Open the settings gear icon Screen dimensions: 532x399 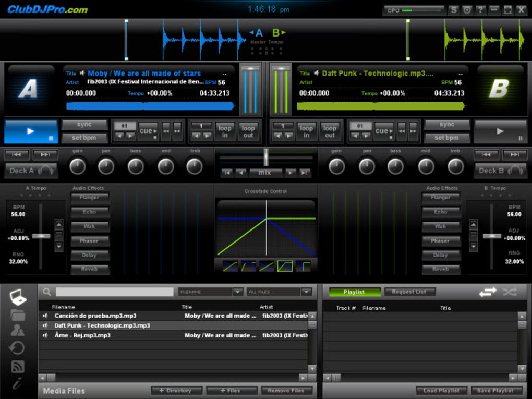[467, 10]
